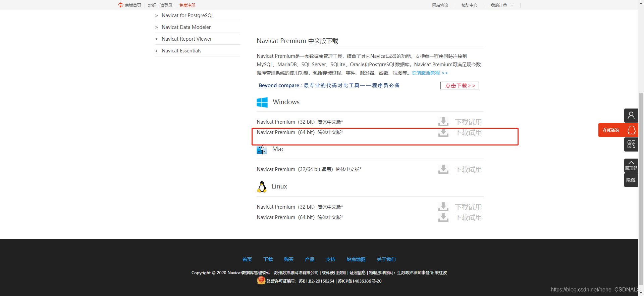Click the Mac Finder logo icon
This screenshot has height=296, width=644.
(262, 150)
